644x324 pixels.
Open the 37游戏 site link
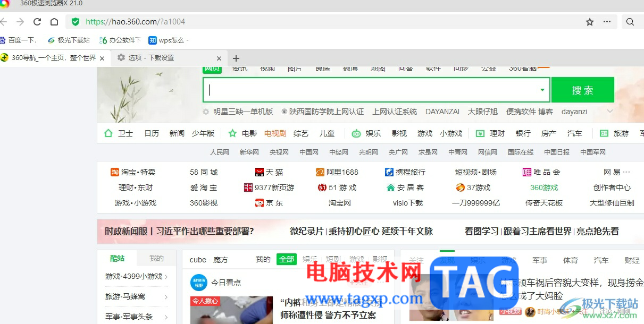click(473, 187)
